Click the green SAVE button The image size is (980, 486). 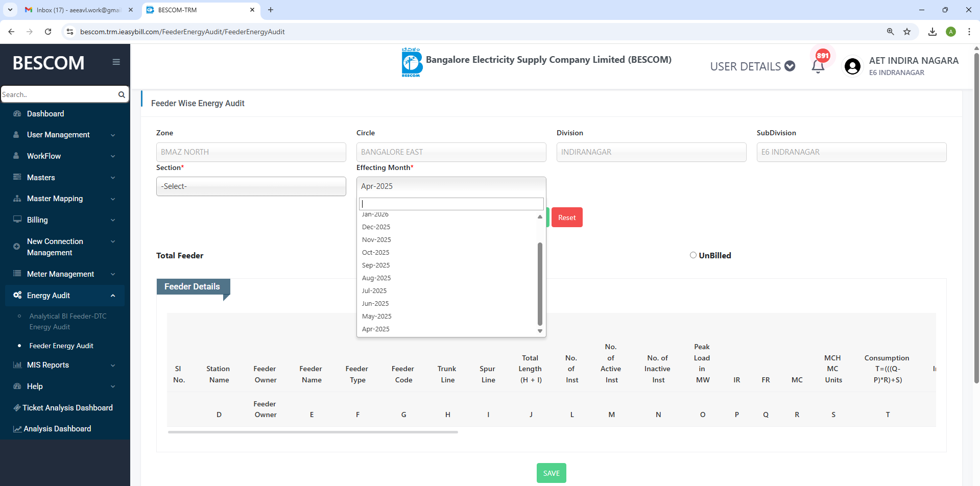click(552, 473)
